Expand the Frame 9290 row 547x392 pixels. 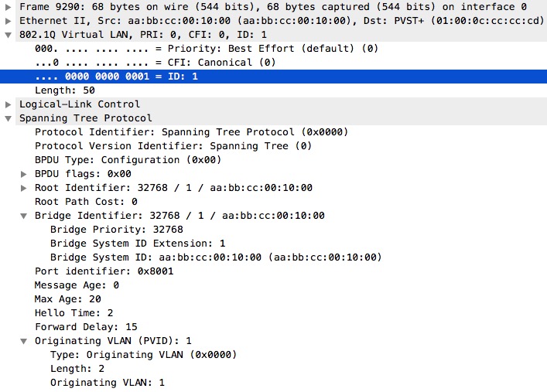(9, 7)
